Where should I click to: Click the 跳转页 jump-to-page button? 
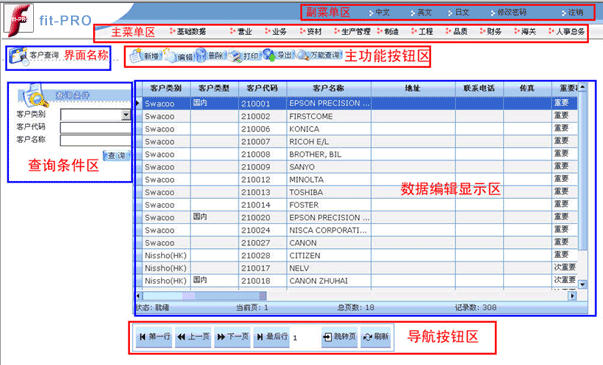click(x=339, y=337)
